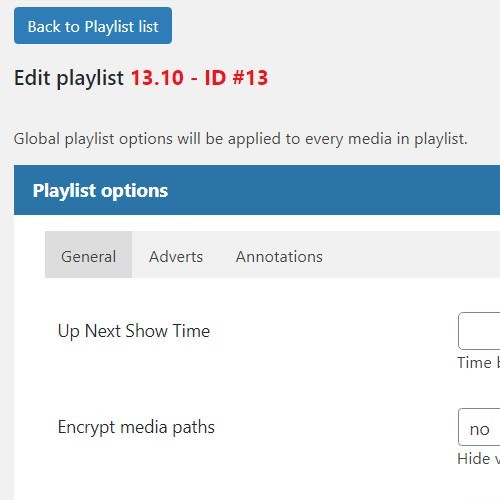Image resolution: width=500 pixels, height=500 pixels.
Task: Select the Annotations tab
Action: 279,255
